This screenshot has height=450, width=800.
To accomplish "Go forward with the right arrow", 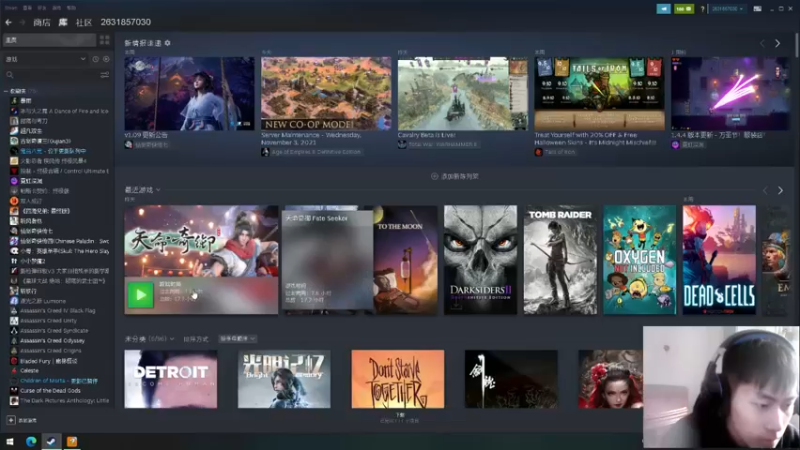I will click(x=22, y=22).
